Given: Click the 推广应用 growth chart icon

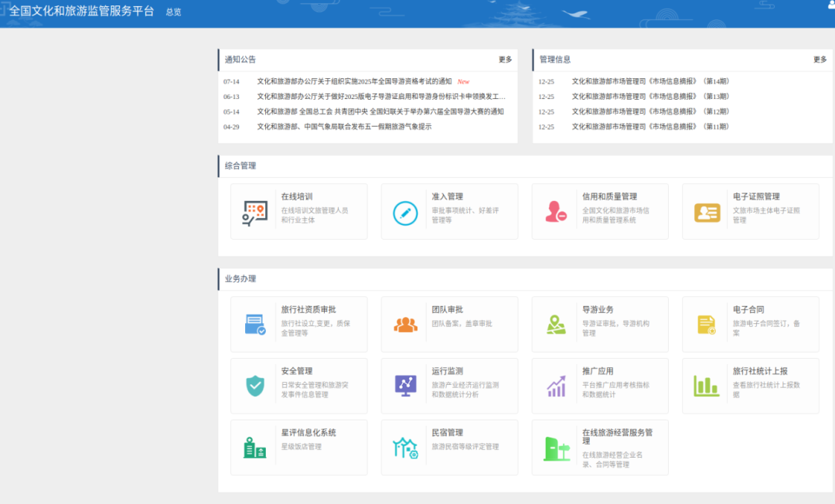Looking at the screenshot, I should coord(556,386).
